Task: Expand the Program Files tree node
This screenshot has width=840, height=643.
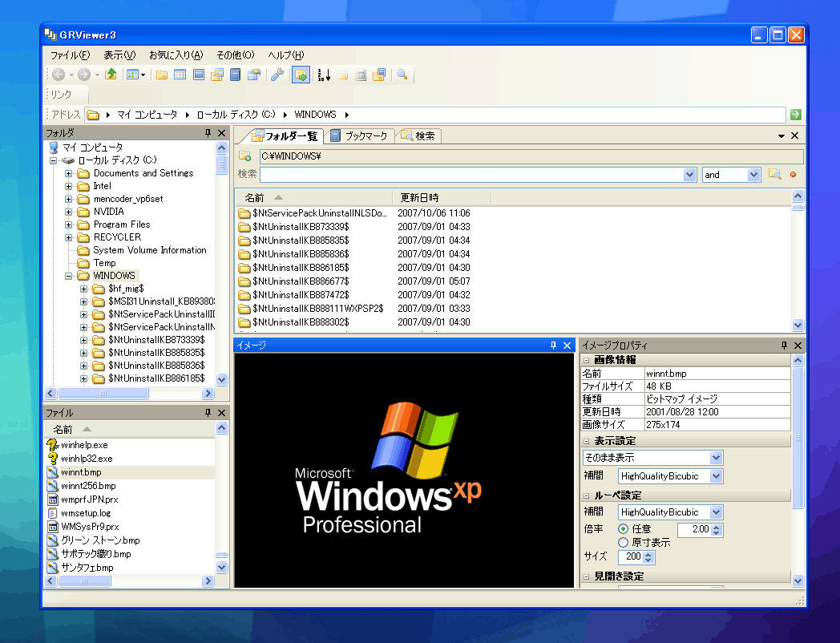Action: pyautogui.click(x=69, y=224)
